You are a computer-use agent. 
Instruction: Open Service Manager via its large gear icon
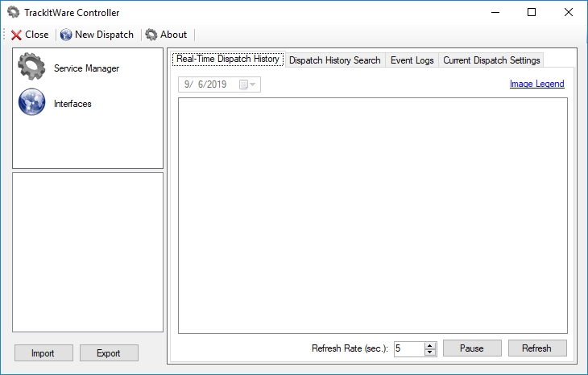pos(32,66)
